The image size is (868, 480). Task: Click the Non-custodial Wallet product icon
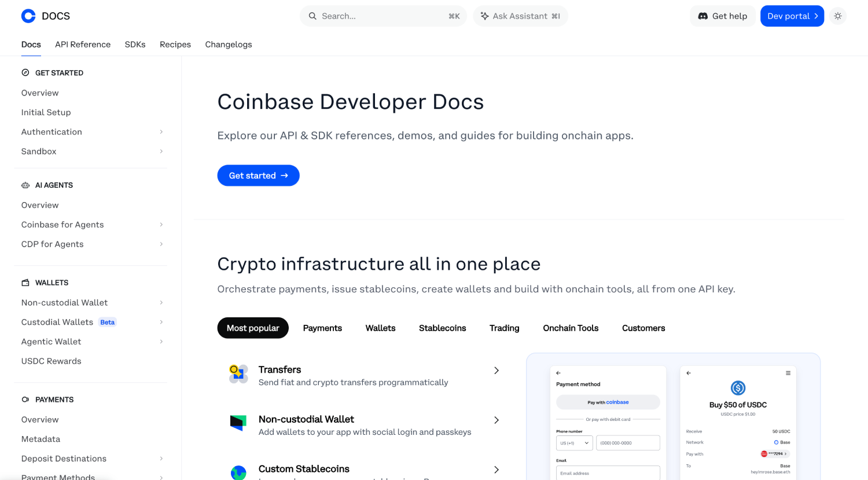[x=238, y=423]
